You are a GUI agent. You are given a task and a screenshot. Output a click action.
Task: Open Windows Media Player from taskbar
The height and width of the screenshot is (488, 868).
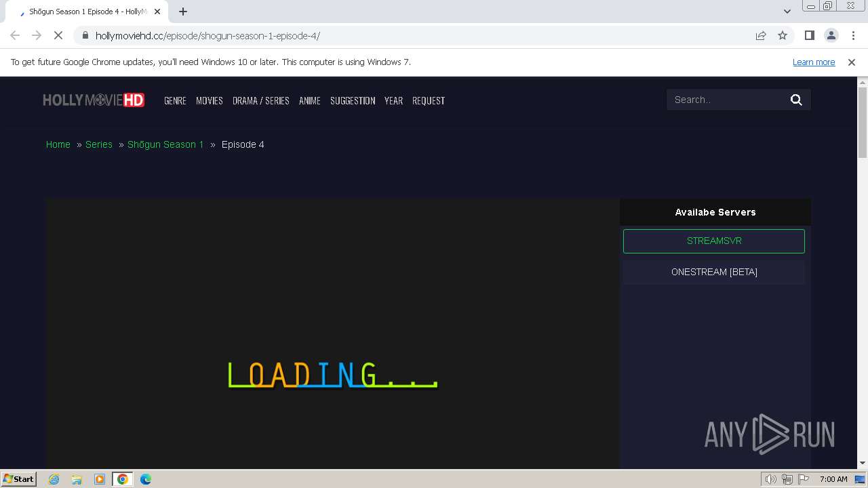[x=100, y=479]
